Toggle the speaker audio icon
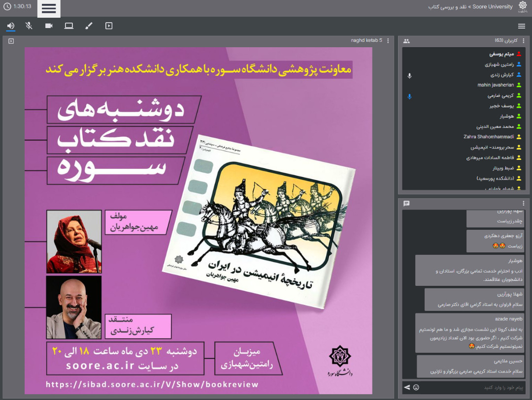The width and height of the screenshot is (532, 400). [x=11, y=26]
